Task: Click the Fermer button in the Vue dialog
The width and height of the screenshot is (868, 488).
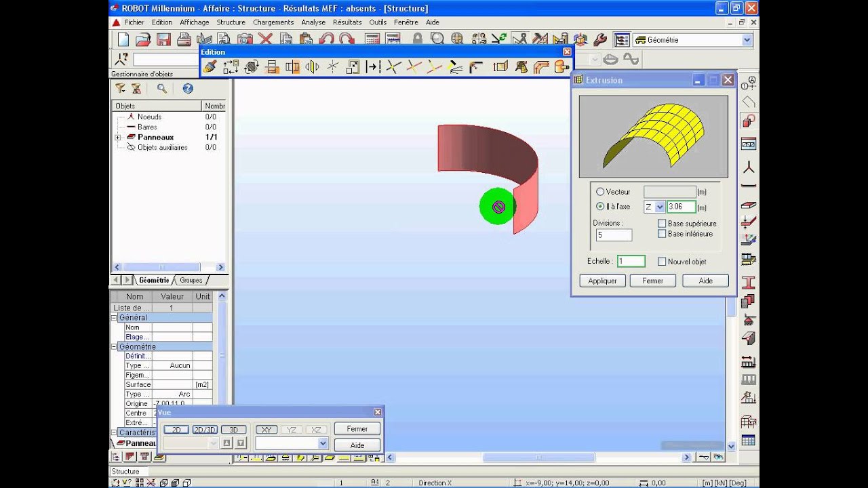Action: tap(357, 429)
